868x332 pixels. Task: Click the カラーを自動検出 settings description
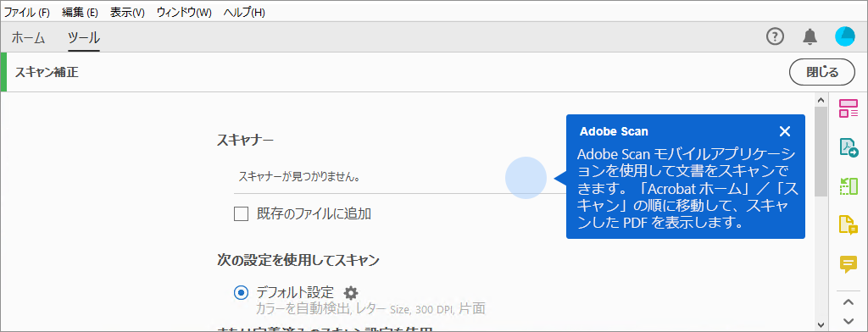(370, 309)
